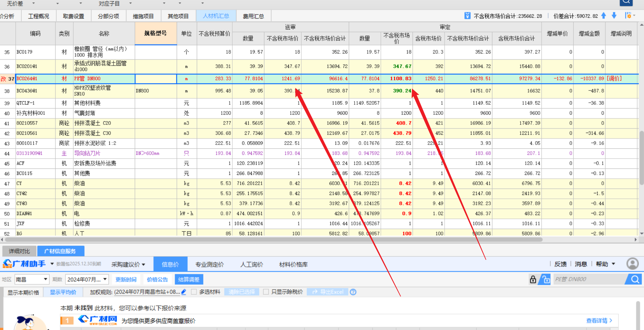
Task: Click the closed padlock icon
Action: [533, 279]
